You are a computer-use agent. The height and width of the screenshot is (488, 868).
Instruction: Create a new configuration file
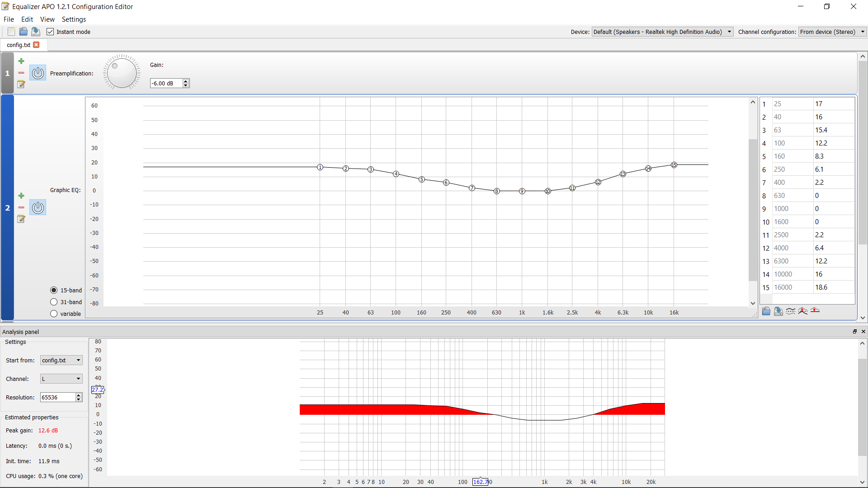coord(11,32)
